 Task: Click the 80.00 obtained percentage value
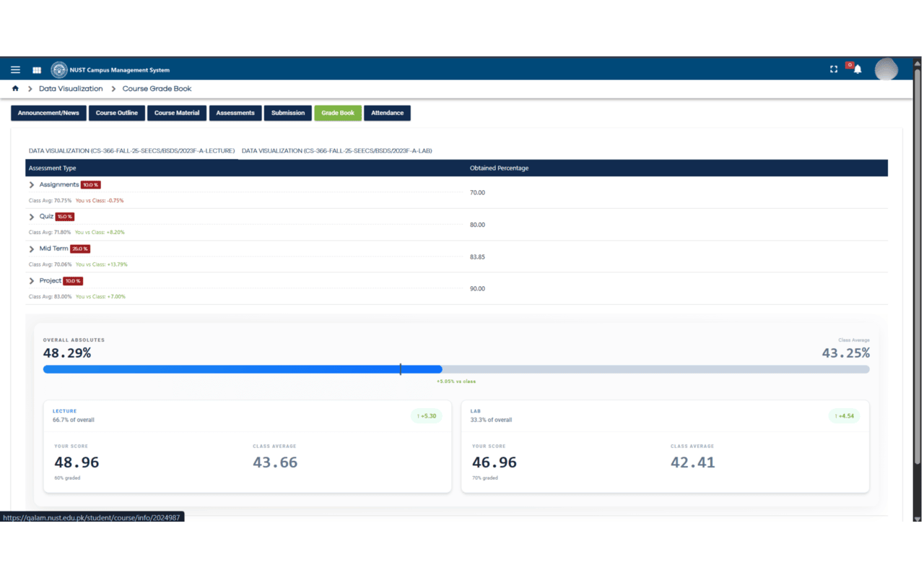pos(477,225)
